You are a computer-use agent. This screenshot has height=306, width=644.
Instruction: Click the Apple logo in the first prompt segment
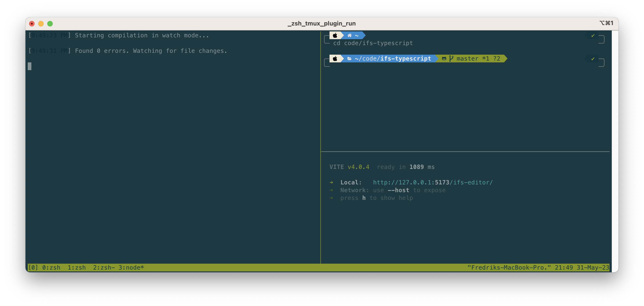click(335, 35)
